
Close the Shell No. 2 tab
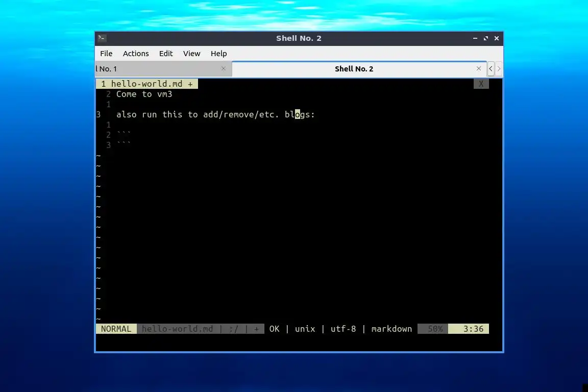(x=478, y=68)
